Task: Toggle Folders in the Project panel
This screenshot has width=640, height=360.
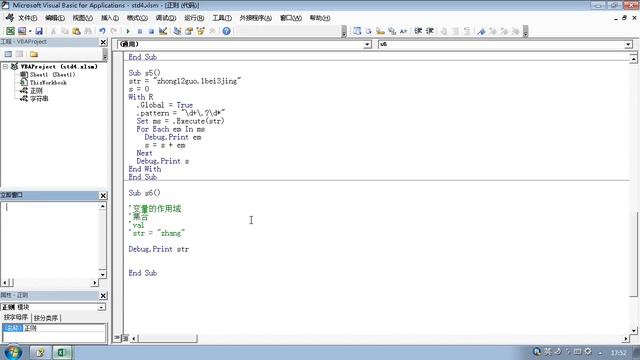Action: tap(34, 54)
